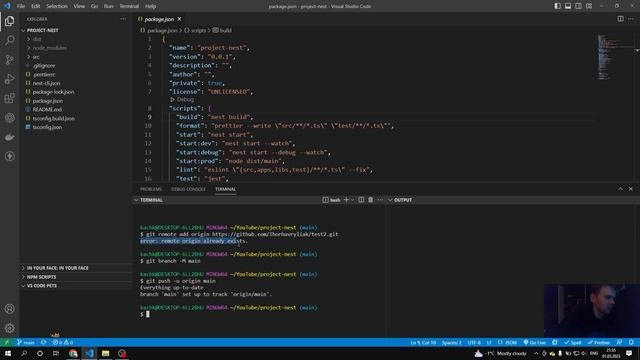Click the main branch indicator in status bar
Screen dimensions: 640x360
(x=26, y=342)
